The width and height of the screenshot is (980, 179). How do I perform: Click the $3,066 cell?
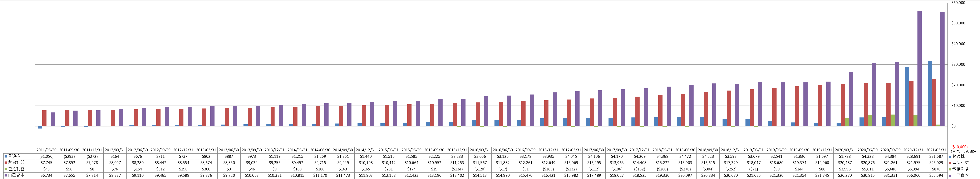click(x=480, y=156)
